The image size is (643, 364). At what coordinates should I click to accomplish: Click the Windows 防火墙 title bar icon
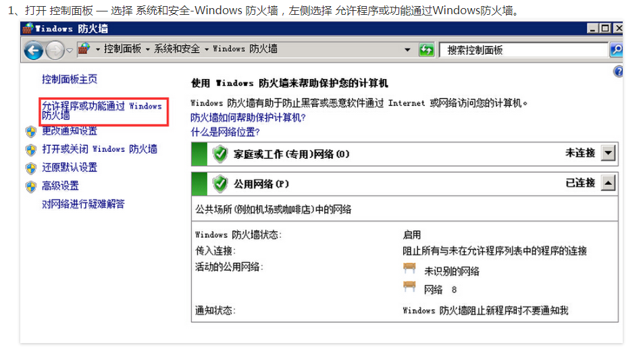click(28, 28)
